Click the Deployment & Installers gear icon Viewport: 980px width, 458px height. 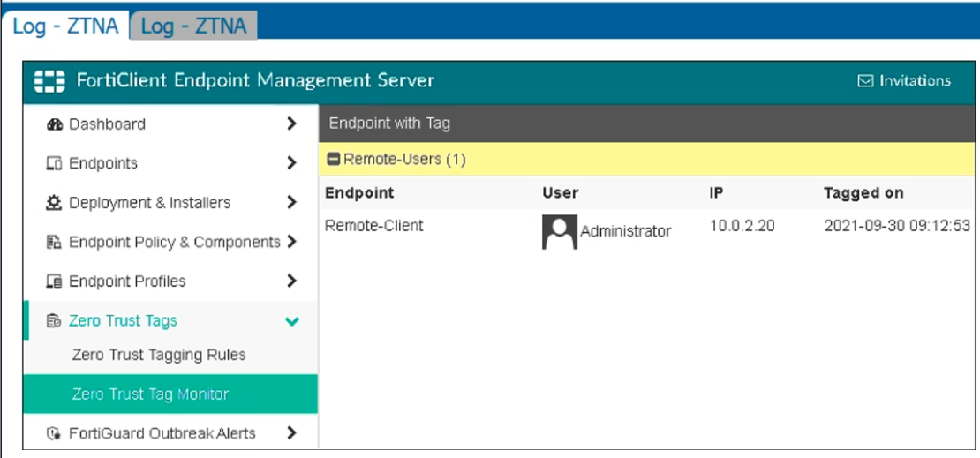(53, 203)
